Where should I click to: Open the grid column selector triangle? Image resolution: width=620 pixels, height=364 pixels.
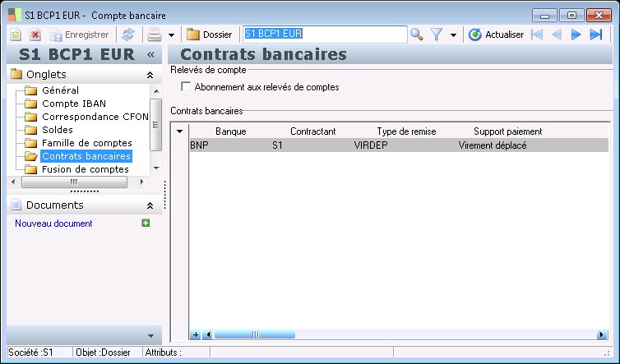179,131
